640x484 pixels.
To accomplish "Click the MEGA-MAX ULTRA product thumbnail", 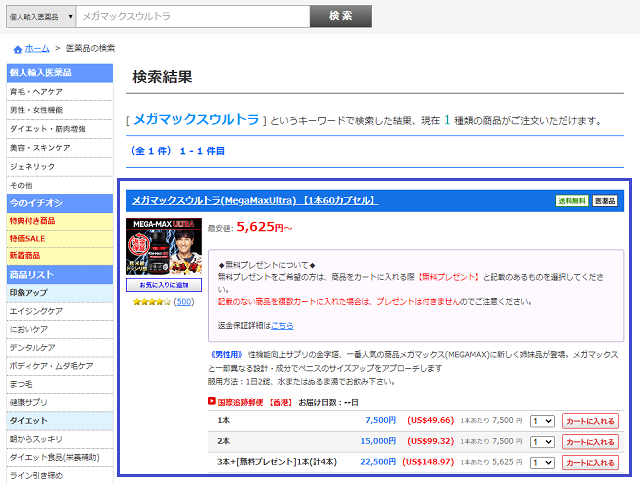I will pos(164,246).
